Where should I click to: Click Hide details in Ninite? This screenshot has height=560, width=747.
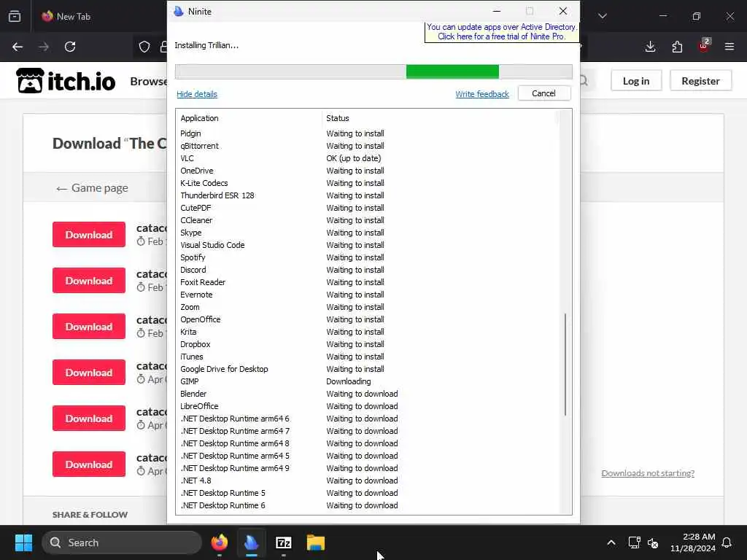click(197, 94)
